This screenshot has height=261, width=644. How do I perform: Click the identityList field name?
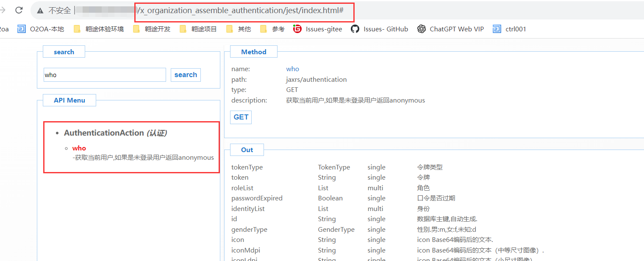coord(248,208)
